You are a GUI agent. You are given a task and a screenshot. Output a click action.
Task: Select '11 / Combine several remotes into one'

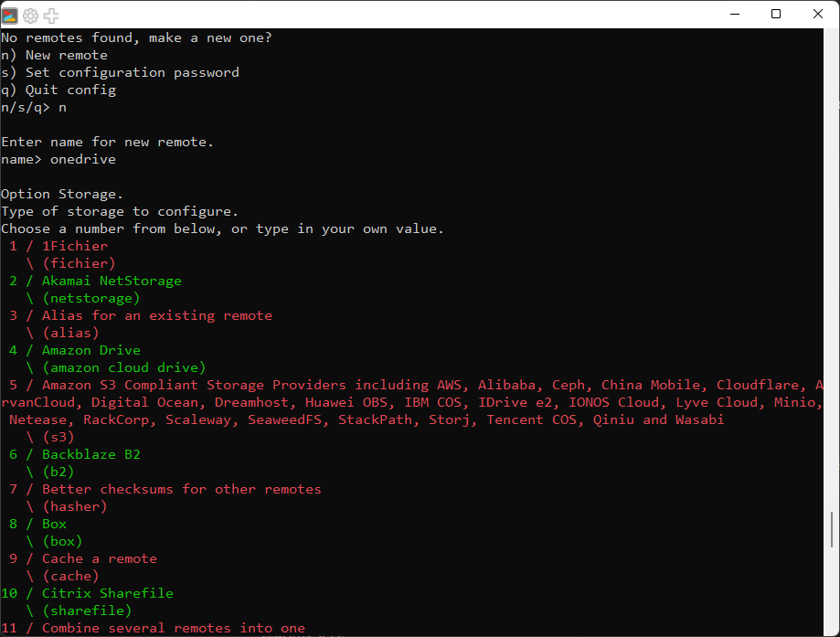click(154, 628)
